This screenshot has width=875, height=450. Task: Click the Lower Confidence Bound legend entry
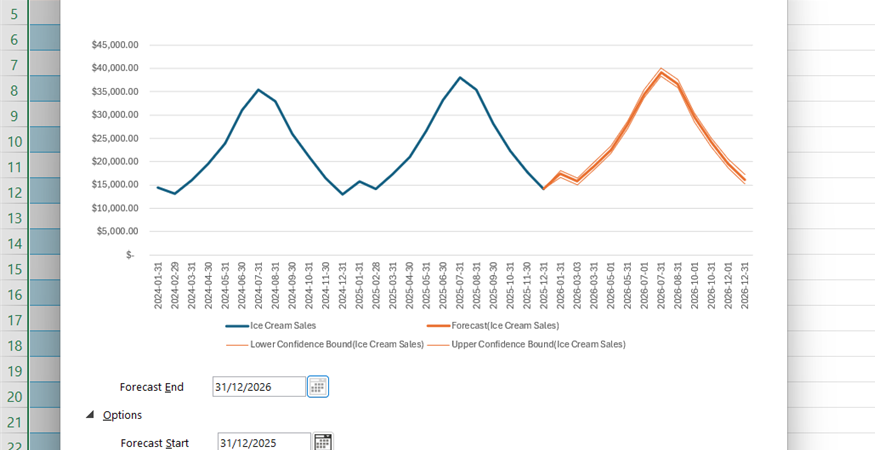pos(325,344)
